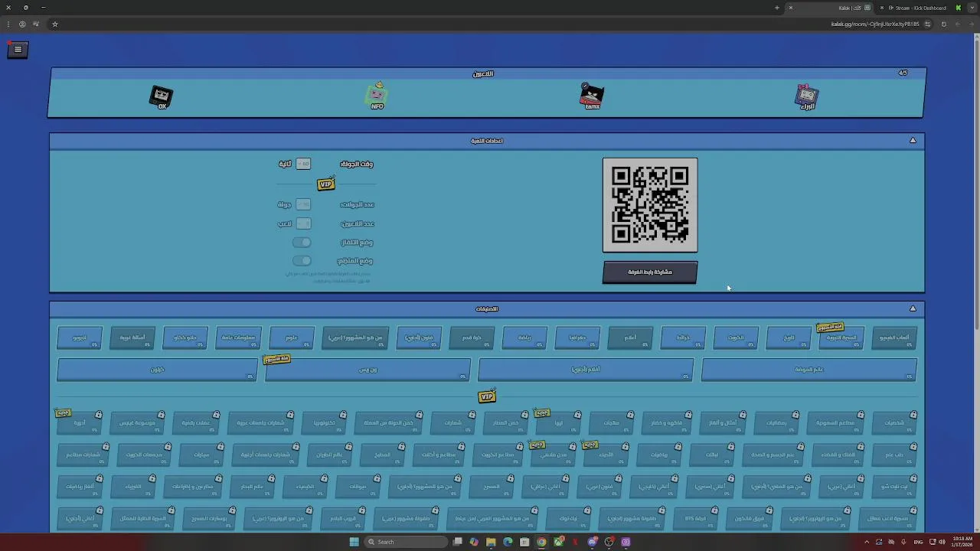
Task: Select the أسئلة غريبة category
Action: (x=132, y=338)
